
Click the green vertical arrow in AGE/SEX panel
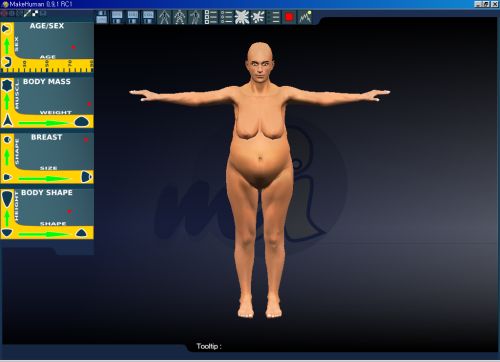tap(7, 46)
